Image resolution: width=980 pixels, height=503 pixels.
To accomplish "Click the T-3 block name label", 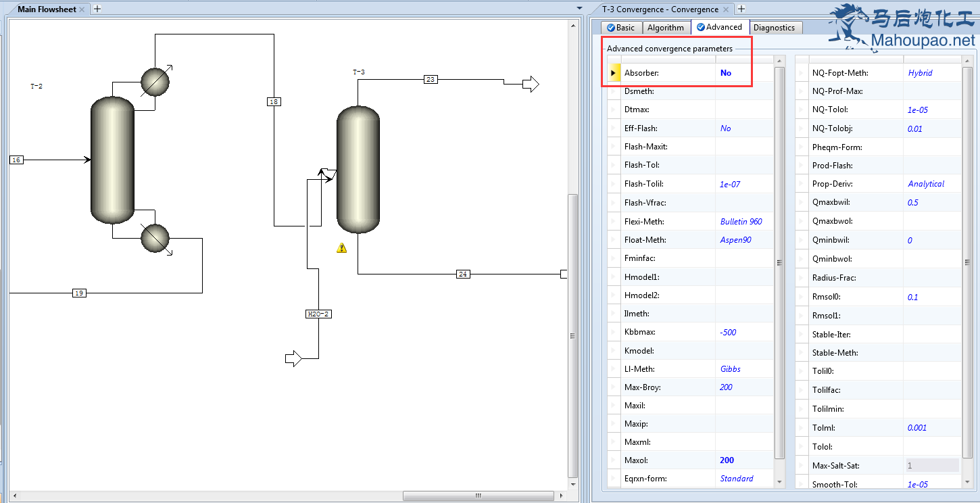I will (x=359, y=72).
